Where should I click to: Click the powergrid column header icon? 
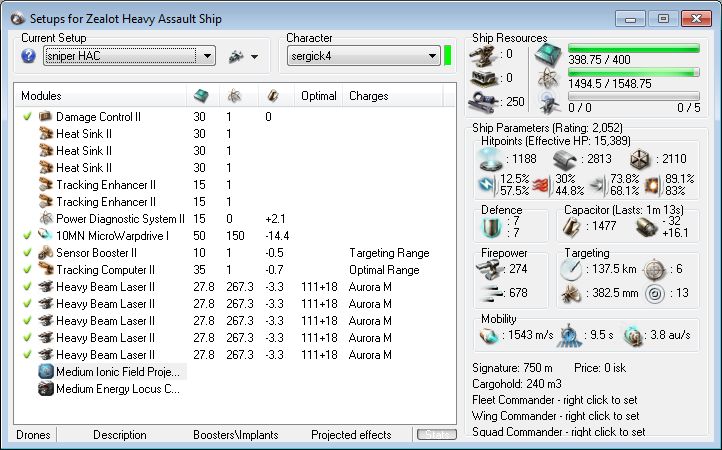click(234, 96)
